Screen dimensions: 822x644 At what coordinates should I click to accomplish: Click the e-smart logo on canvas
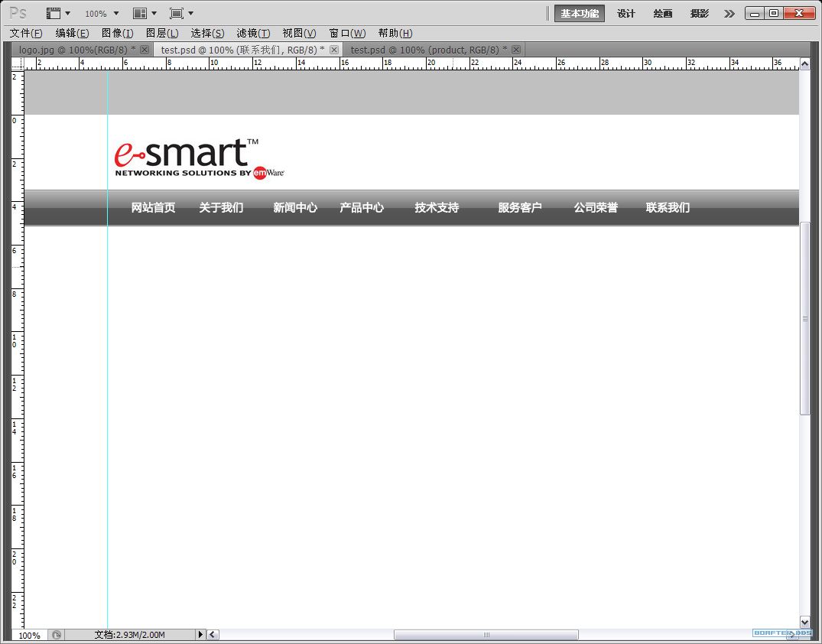tap(200, 158)
